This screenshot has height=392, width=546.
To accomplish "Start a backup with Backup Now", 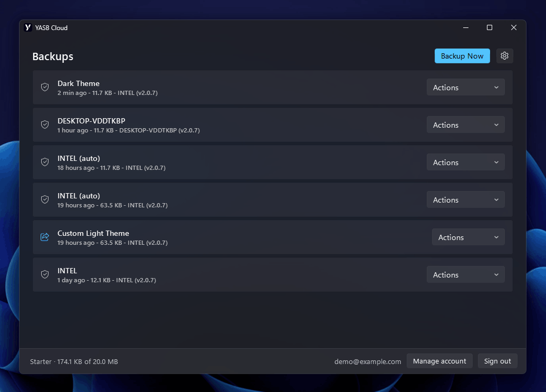I will point(462,56).
